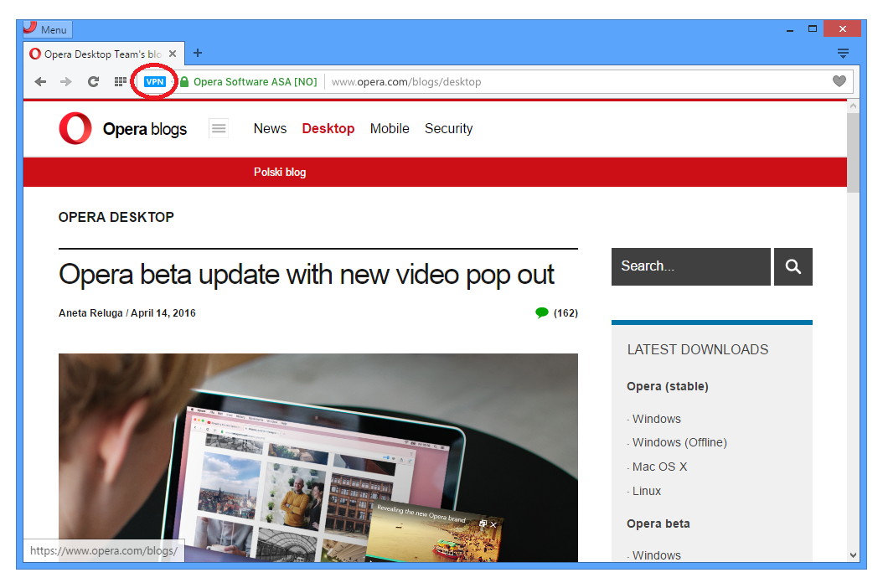This screenshot has height=588, width=883.
Task: Download Opera stable Windows (Offline)
Action: point(679,443)
